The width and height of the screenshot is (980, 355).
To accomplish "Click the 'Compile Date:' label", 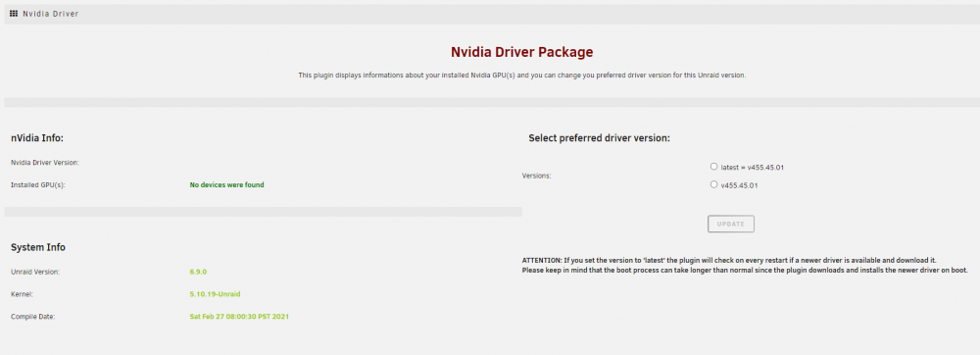I will click(33, 316).
